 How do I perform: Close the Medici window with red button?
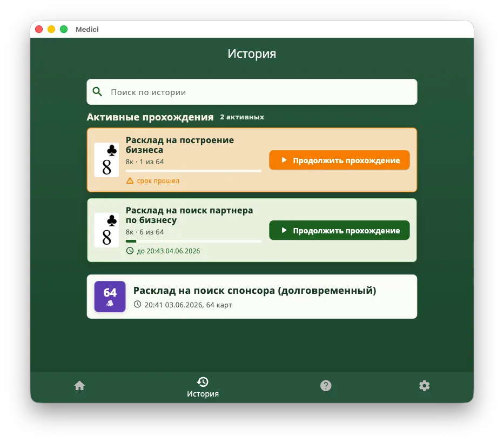[39, 29]
